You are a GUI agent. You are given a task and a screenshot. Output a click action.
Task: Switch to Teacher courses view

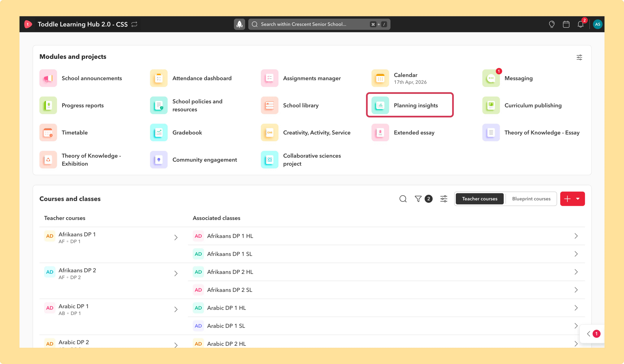click(480, 199)
